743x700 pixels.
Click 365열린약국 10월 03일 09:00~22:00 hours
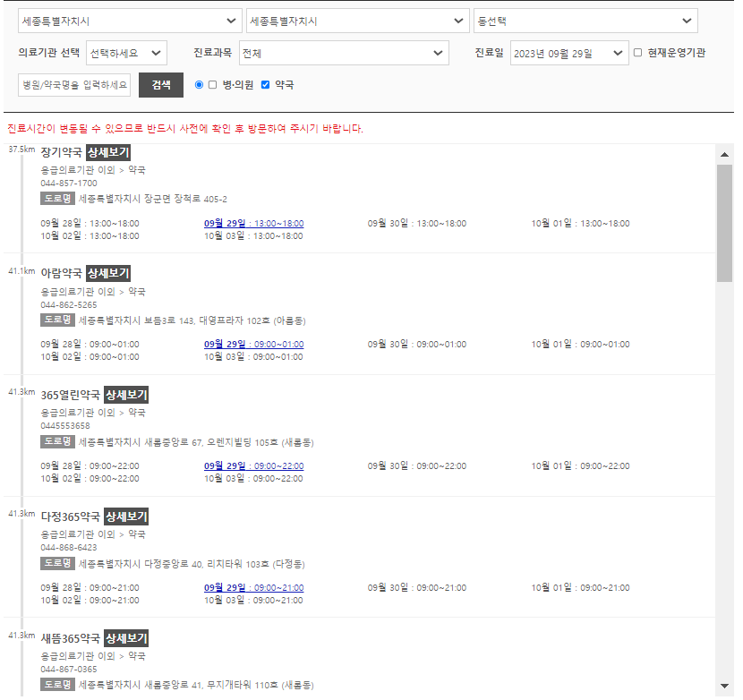(x=253, y=479)
